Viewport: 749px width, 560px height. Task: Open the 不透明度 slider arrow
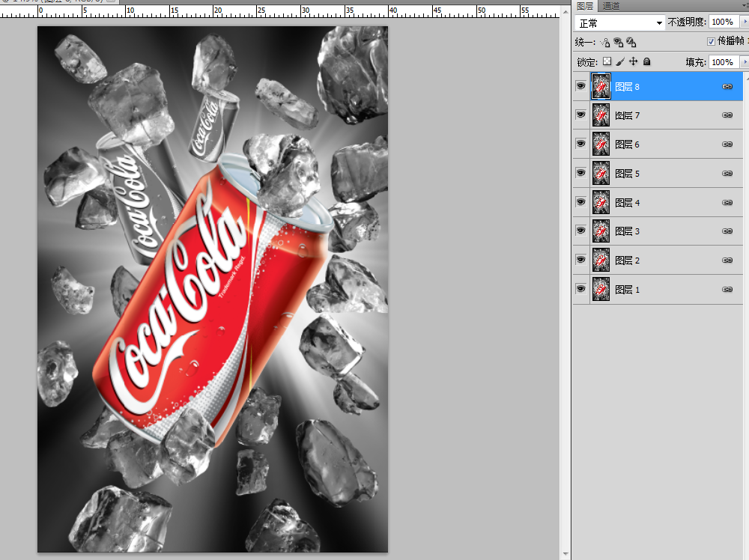[x=745, y=22]
